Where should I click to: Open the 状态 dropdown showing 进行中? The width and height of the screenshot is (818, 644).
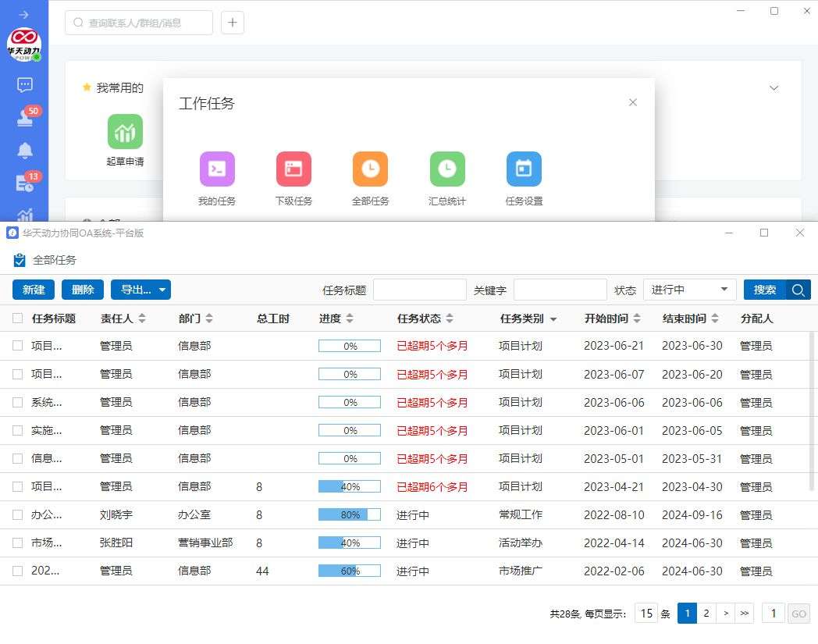tap(689, 290)
